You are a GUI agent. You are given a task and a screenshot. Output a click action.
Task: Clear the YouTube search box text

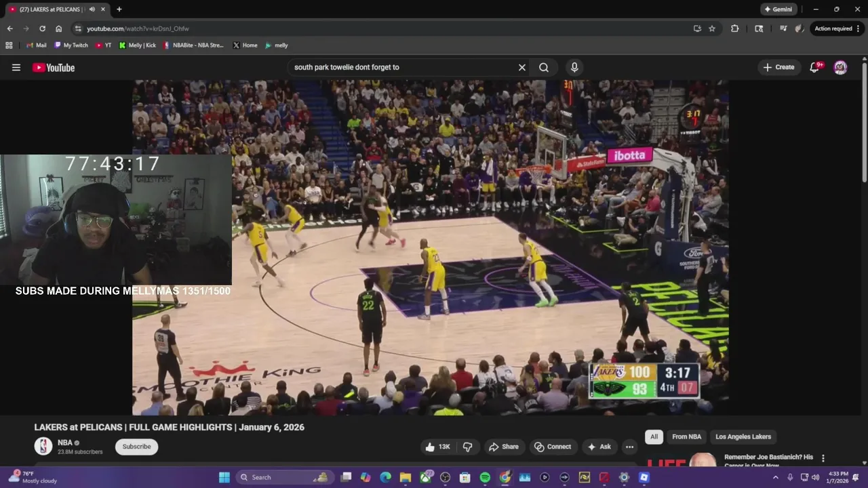pos(522,67)
